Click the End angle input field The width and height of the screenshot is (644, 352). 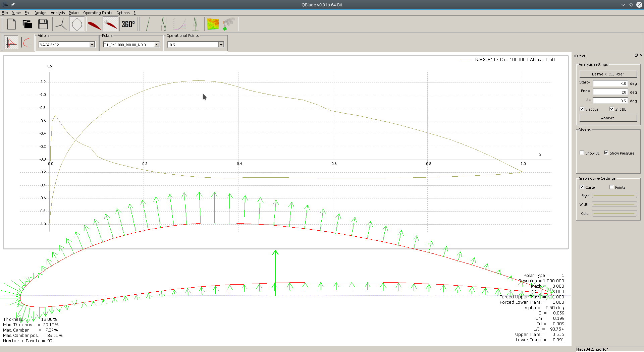(x=610, y=92)
